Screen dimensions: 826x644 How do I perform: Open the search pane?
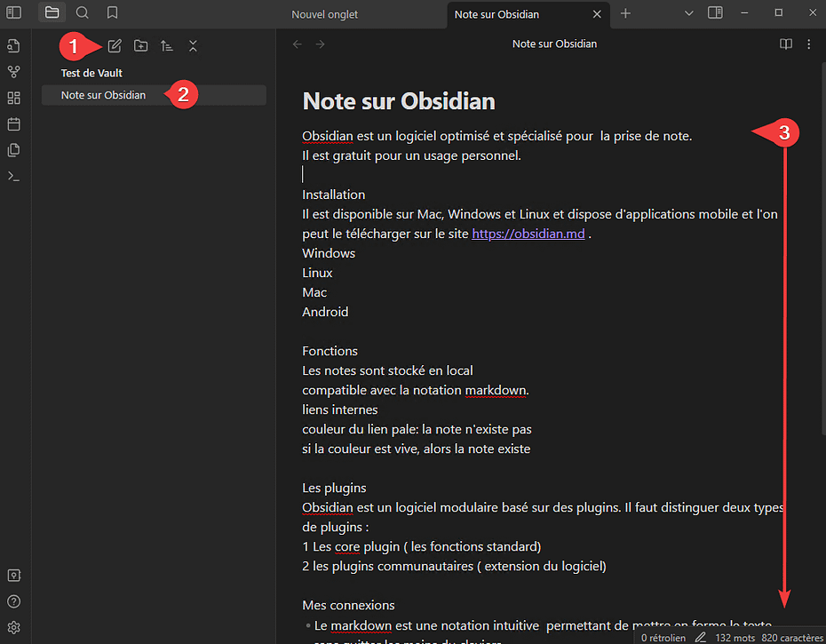click(82, 12)
